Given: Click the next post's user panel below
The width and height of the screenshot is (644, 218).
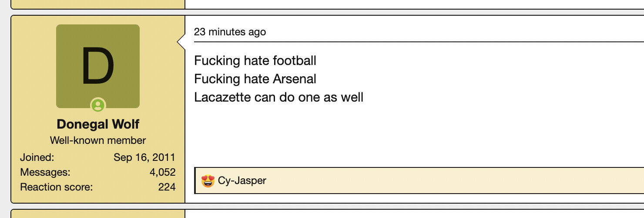Looking at the screenshot, I should [98, 214].
